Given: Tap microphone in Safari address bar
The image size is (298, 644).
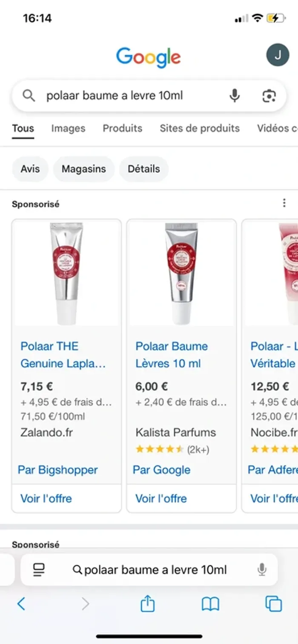Looking at the screenshot, I should click(x=262, y=570).
